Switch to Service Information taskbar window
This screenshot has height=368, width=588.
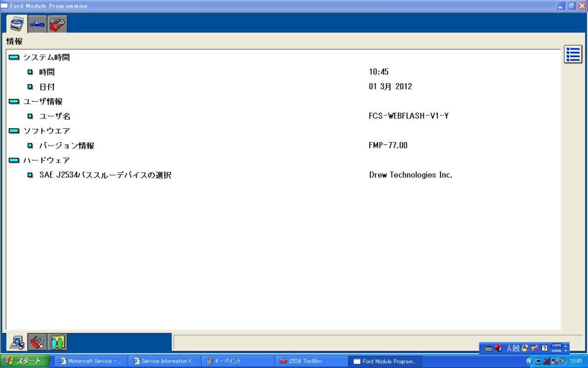tap(164, 361)
